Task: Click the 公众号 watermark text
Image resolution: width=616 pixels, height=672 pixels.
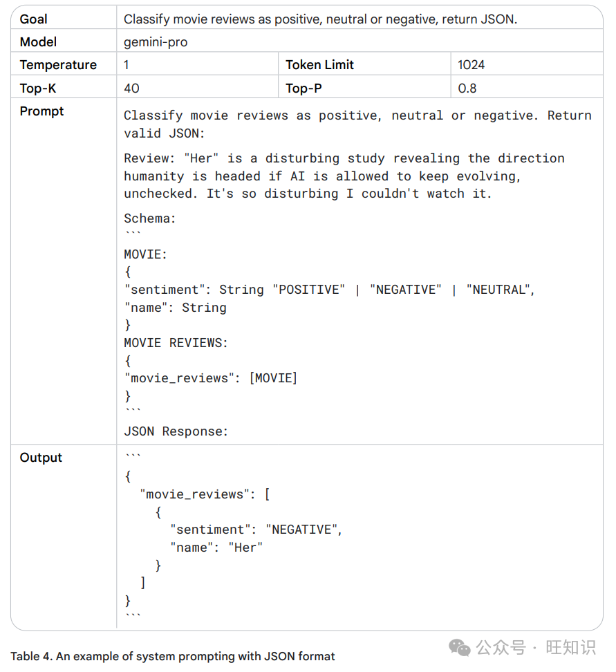Action: (501, 647)
